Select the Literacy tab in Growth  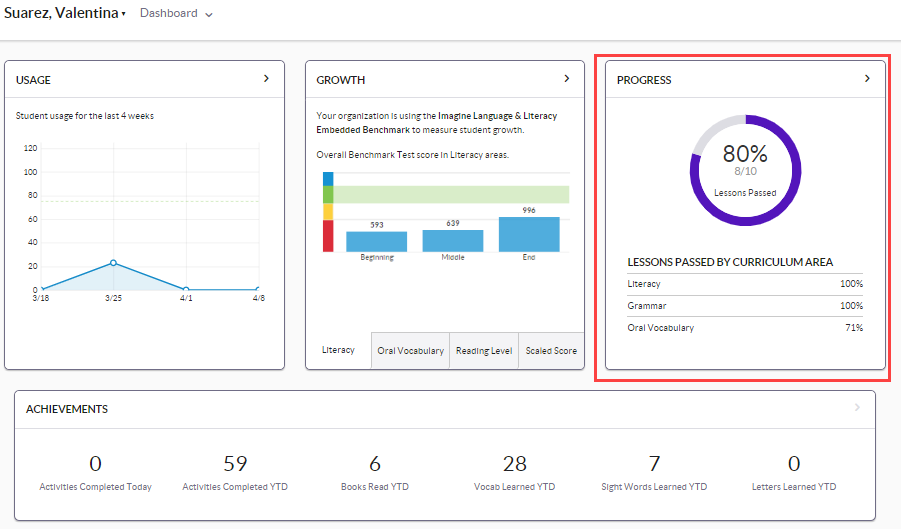tap(338, 351)
